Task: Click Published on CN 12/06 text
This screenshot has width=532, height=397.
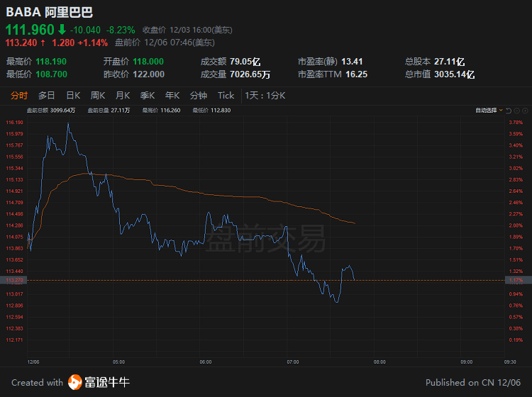Action: click(x=473, y=382)
